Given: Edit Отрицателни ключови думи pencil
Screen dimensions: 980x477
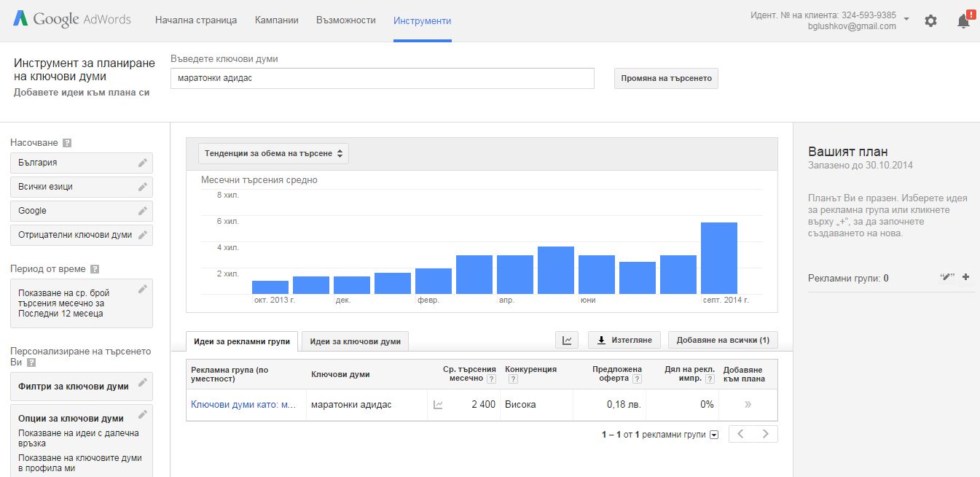Looking at the screenshot, I should 143,235.
